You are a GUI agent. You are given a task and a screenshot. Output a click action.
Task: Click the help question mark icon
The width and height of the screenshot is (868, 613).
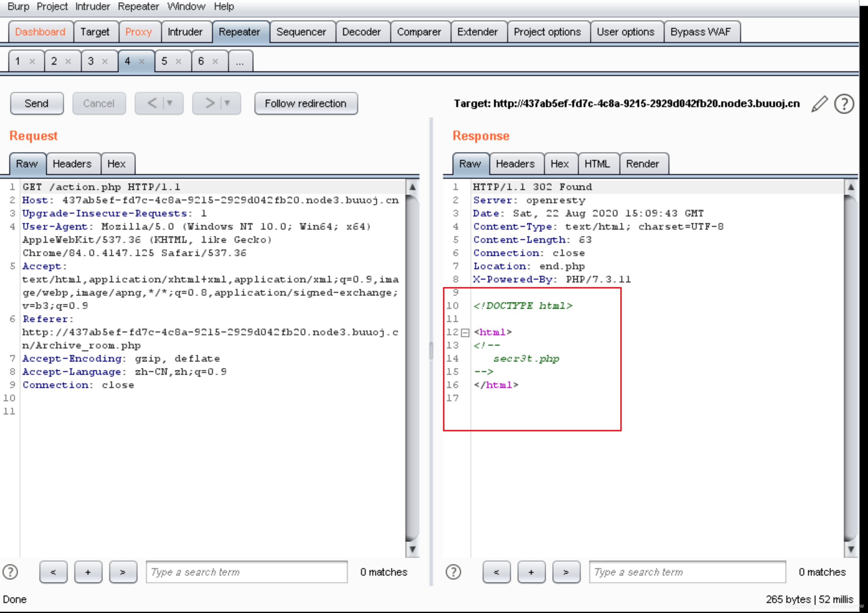click(844, 104)
